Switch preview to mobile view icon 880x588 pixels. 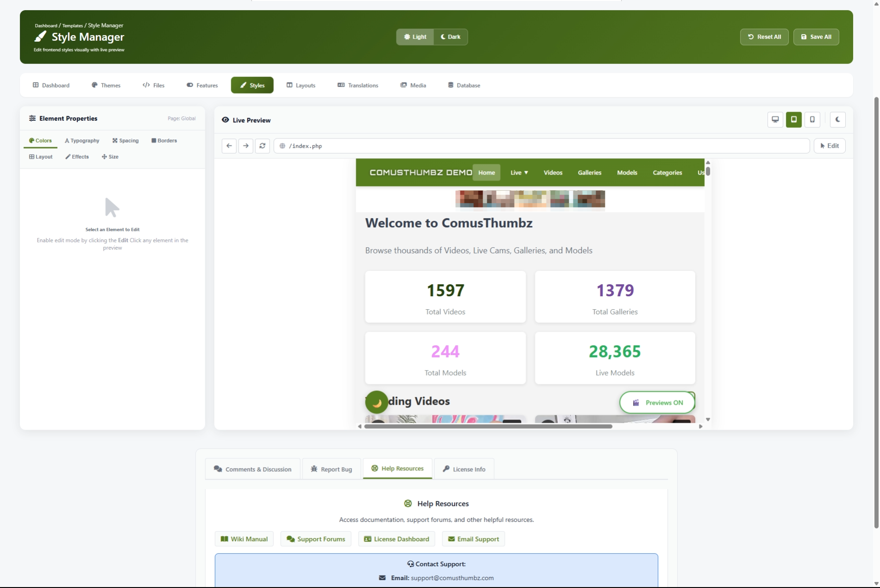click(812, 119)
